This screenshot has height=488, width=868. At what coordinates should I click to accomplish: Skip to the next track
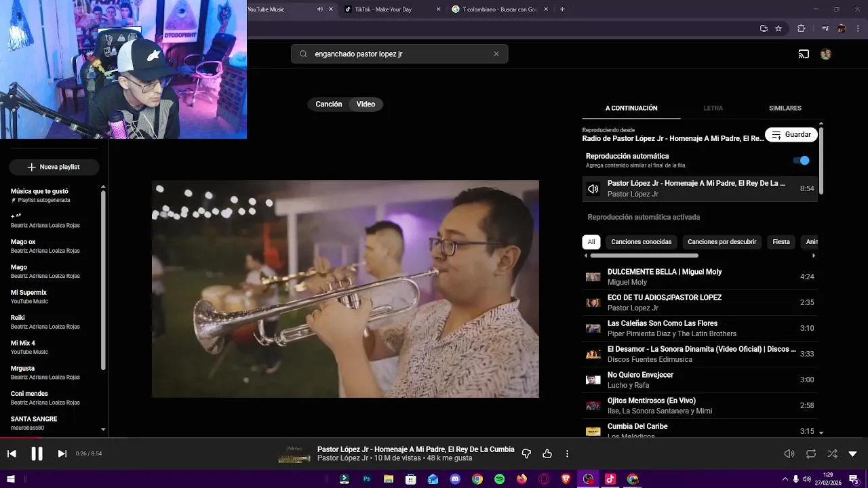62,453
